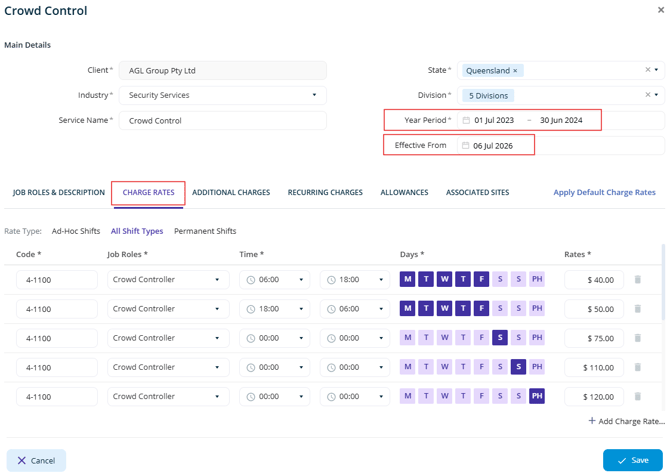The width and height of the screenshot is (670, 473).
Task: Delete the $40.00 charge rate row
Action: (x=638, y=279)
